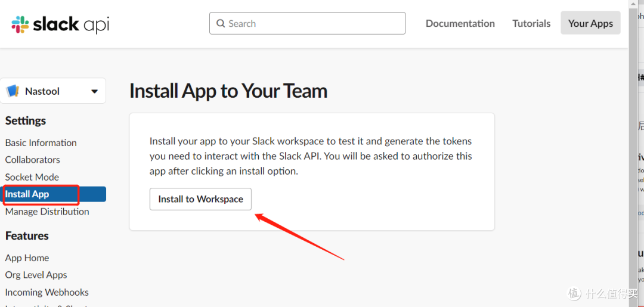This screenshot has height=307, width=644.
Task: Open Basic Information settings
Action: (x=41, y=143)
